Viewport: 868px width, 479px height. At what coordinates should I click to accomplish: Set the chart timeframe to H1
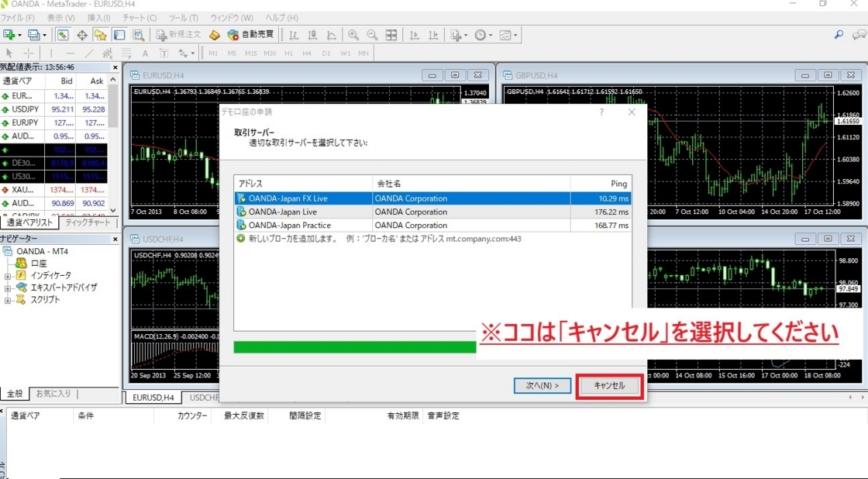click(288, 53)
